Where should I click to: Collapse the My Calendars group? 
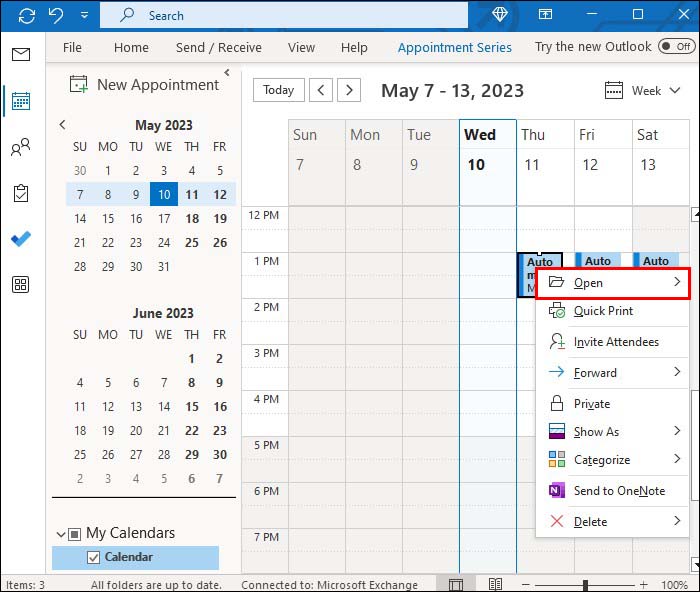[61, 534]
